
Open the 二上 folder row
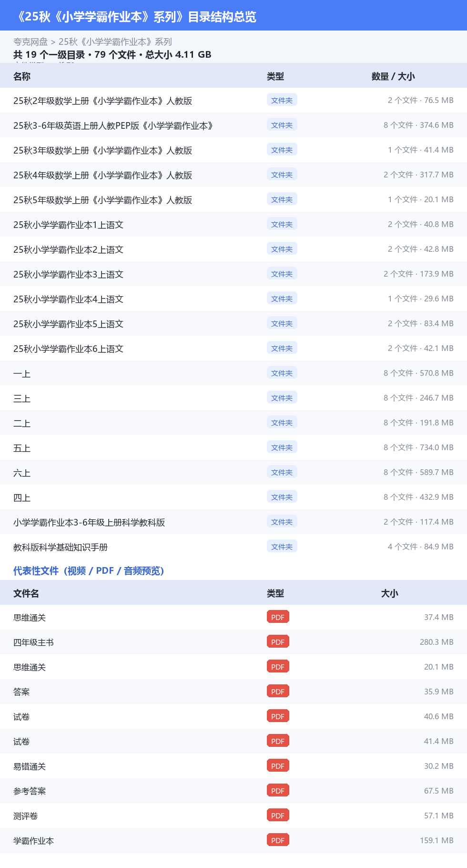pos(233,423)
